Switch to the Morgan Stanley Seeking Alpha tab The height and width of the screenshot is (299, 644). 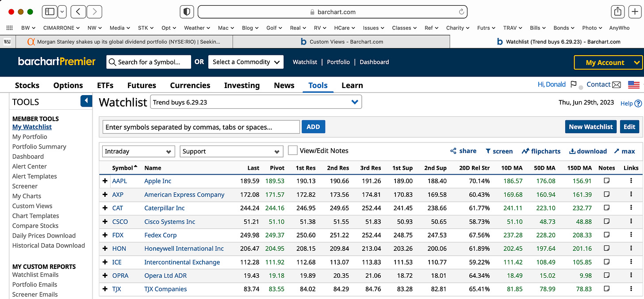click(124, 42)
